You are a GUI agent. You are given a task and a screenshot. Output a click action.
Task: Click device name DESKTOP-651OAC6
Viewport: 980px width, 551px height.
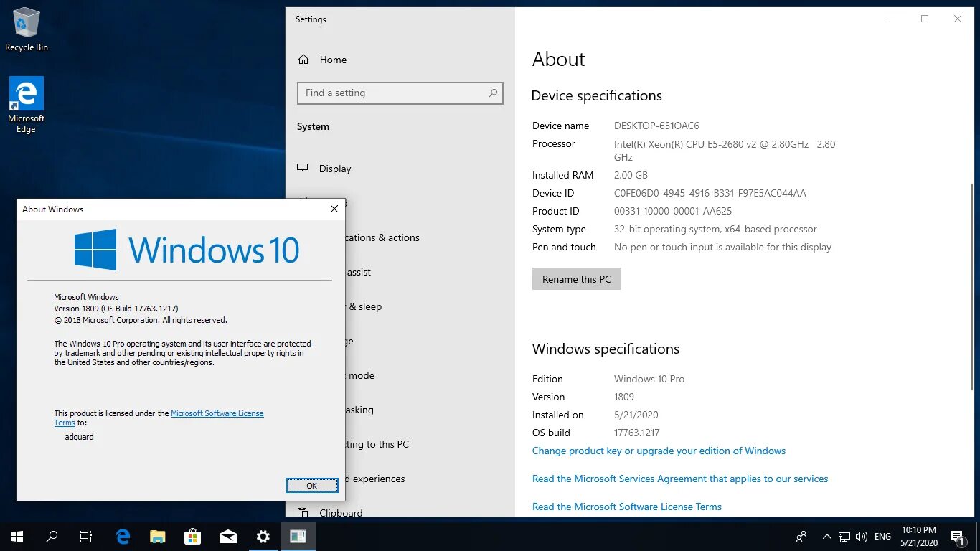point(656,126)
